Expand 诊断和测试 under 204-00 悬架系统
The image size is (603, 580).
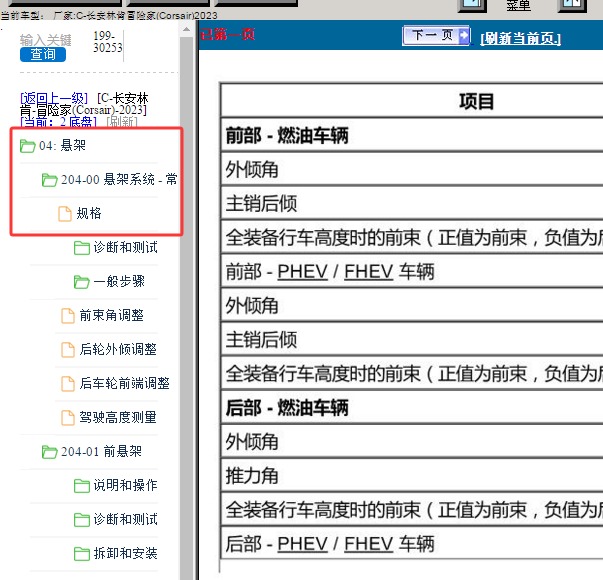coord(125,247)
